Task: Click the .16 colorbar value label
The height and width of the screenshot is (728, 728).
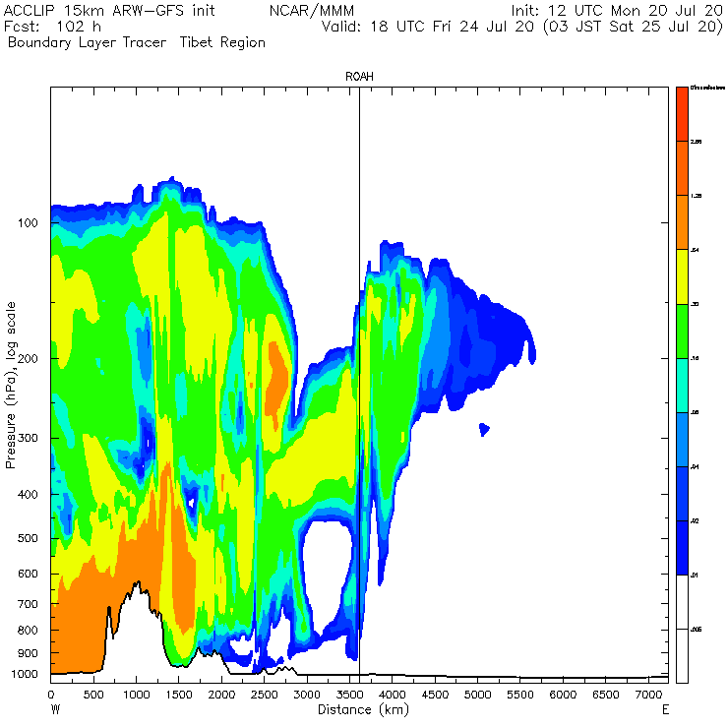Action: point(695,358)
